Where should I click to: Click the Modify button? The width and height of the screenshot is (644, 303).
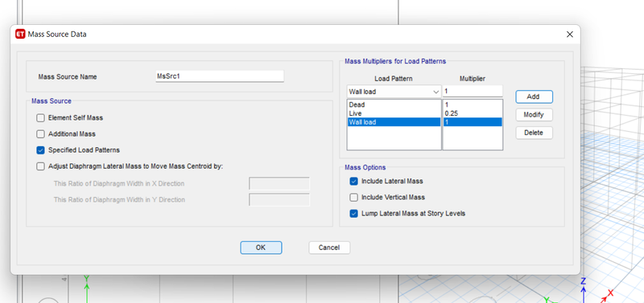[x=534, y=115]
